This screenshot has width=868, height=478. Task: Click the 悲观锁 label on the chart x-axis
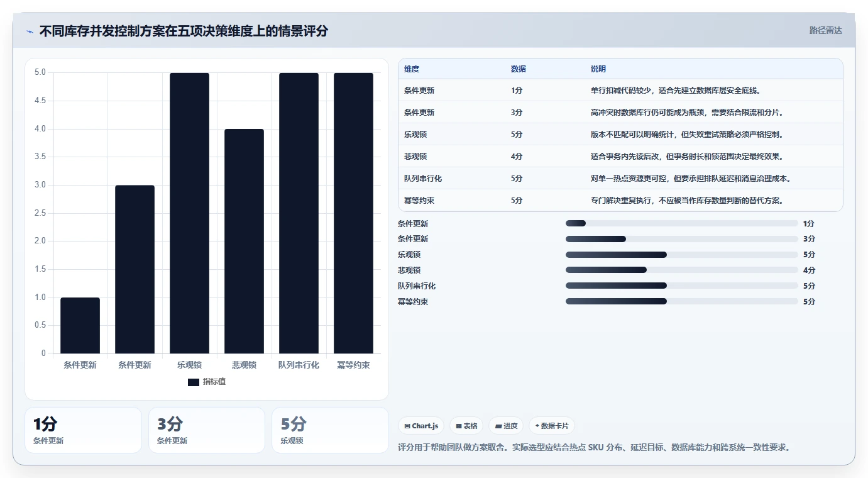click(244, 365)
